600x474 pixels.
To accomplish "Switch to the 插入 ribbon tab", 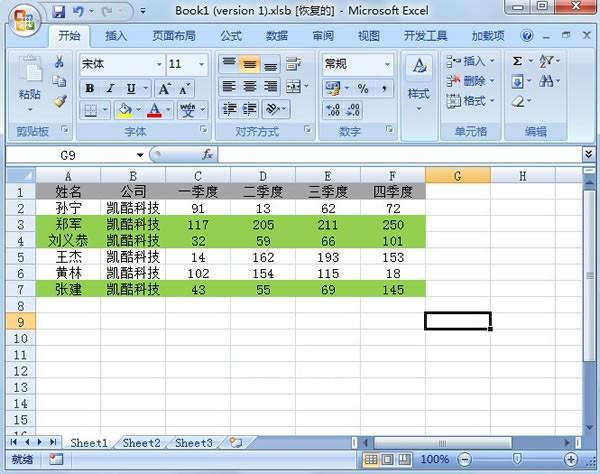I will click(116, 36).
